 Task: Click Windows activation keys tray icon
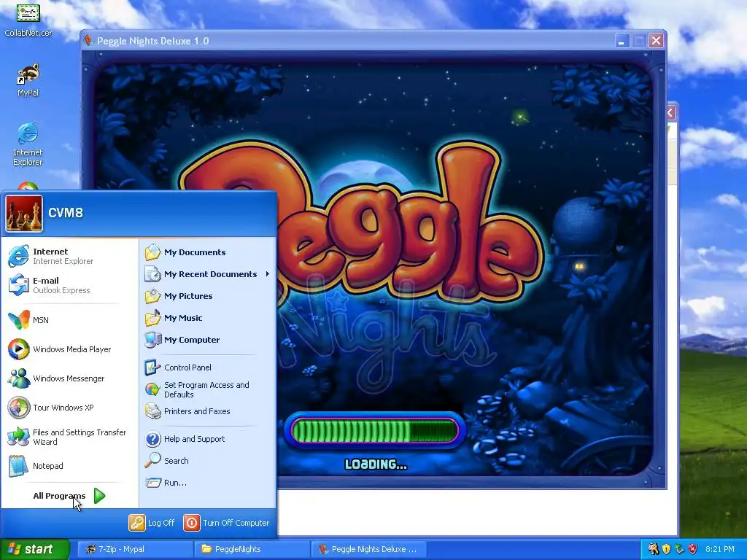click(x=653, y=549)
